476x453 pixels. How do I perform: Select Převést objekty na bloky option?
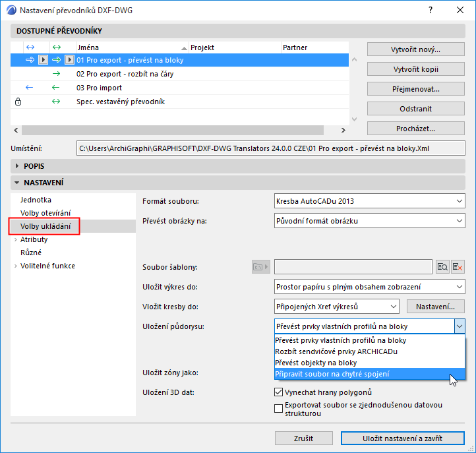coord(369,363)
